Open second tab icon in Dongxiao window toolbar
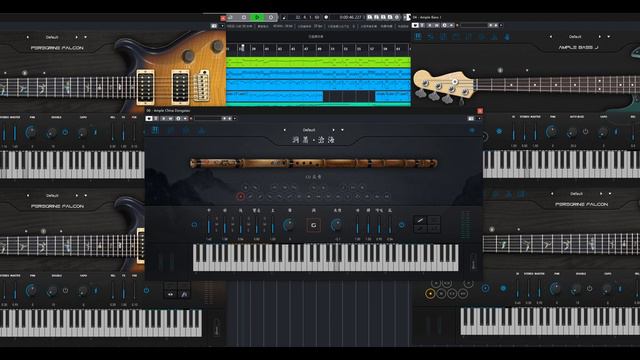 click(171, 131)
